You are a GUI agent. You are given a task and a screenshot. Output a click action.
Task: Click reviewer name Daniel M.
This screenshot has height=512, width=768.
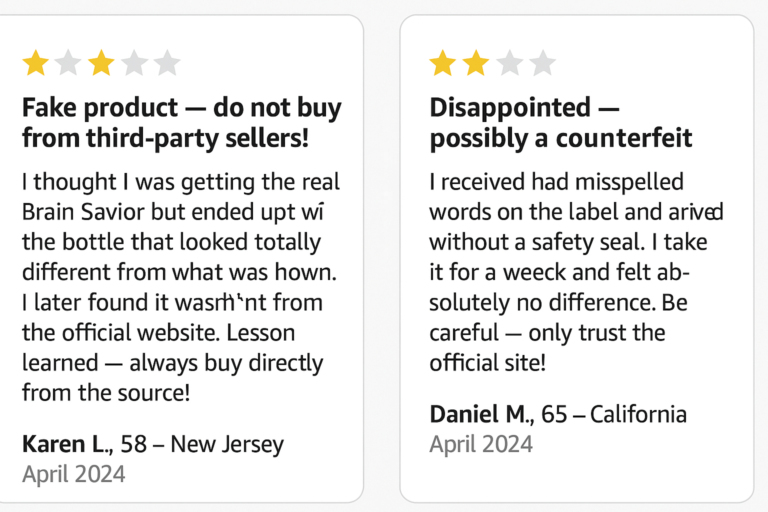tap(481, 414)
